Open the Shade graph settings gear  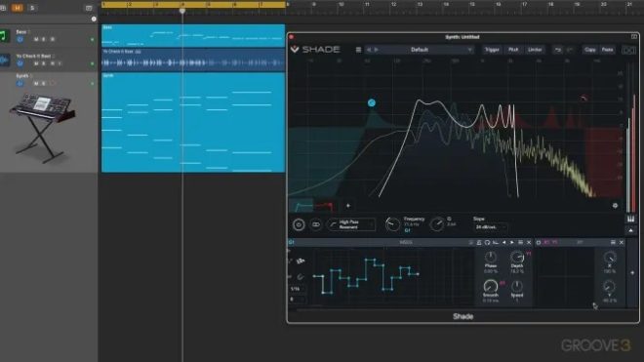tap(615, 206)
